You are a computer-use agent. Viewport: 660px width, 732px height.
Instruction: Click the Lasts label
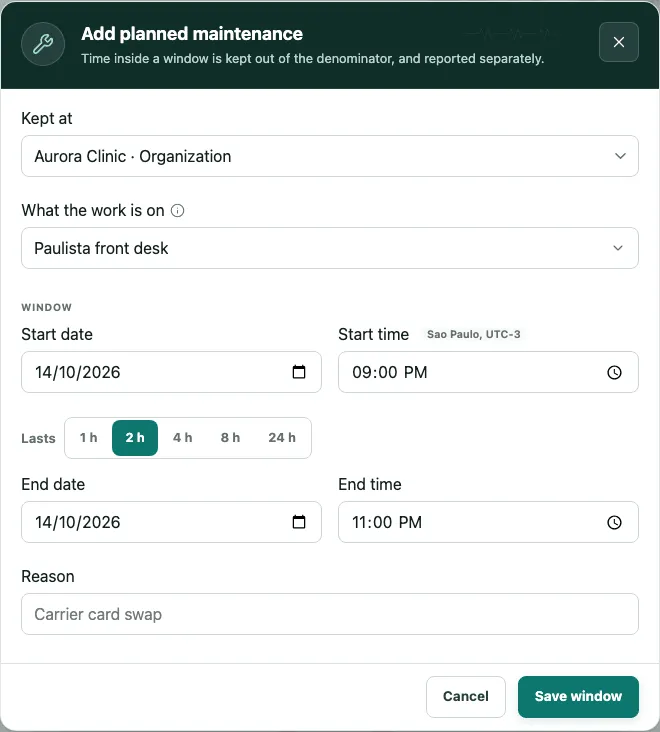pyautogui.click(x=38, y=438)
